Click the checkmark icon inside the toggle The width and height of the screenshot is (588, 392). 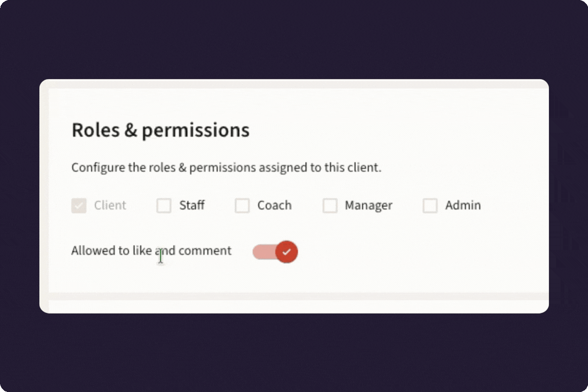(x=287, y=251)
